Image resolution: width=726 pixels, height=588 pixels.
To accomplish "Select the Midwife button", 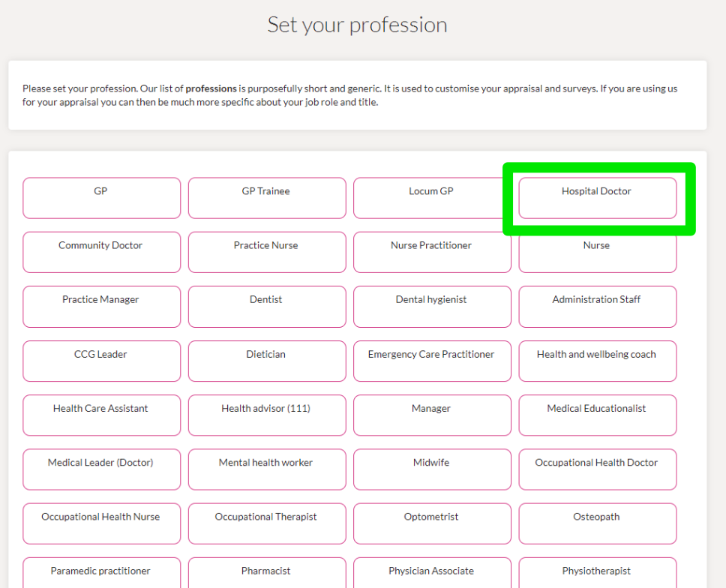I will pos(432,469).
